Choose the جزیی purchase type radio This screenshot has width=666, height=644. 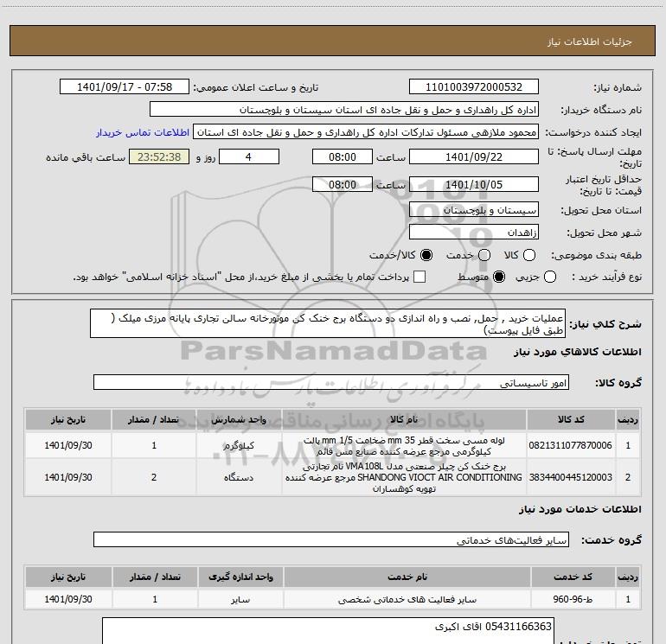click(549, 277)
